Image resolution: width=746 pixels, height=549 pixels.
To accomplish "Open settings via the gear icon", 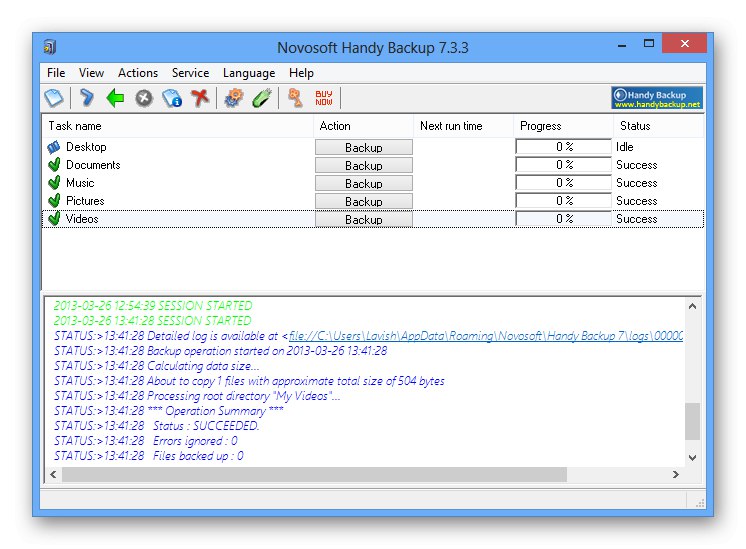I will 234,98.
